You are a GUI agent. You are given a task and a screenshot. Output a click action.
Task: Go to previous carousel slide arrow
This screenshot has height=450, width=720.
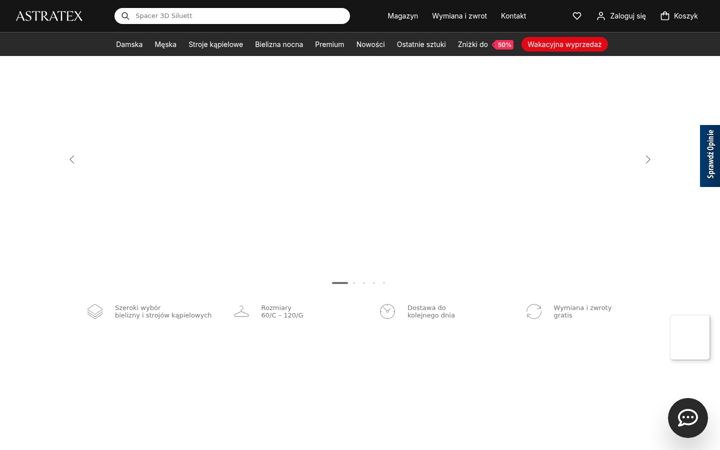tap(72, 159)
